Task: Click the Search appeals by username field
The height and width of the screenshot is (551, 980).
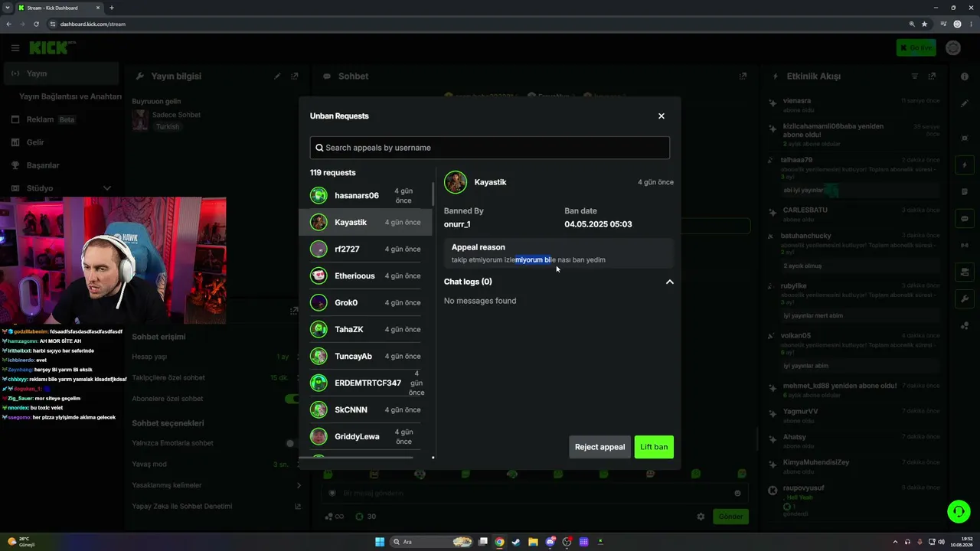Action: click(x=490, y=148)
